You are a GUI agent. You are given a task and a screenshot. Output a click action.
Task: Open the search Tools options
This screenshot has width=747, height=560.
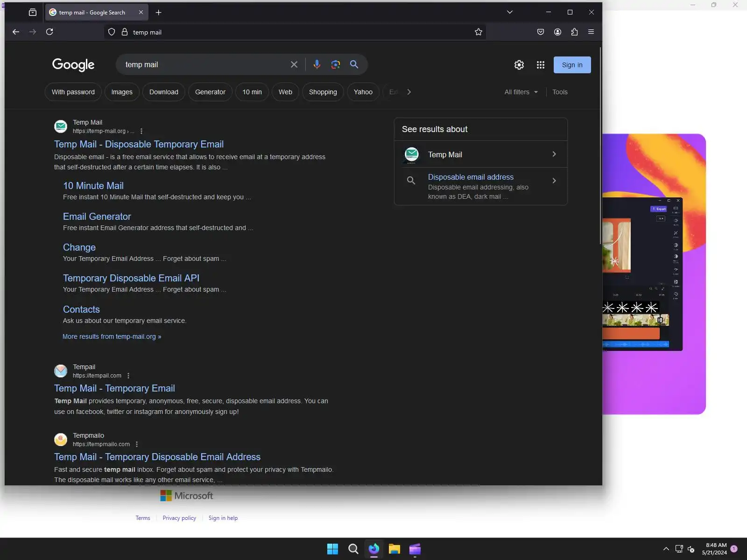click(x=560, y=92)
